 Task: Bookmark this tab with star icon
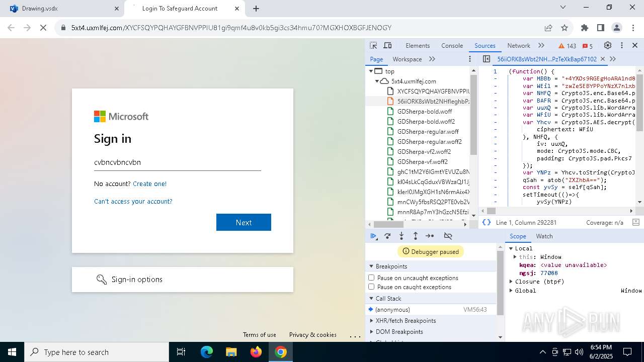[x=565, y=28]
